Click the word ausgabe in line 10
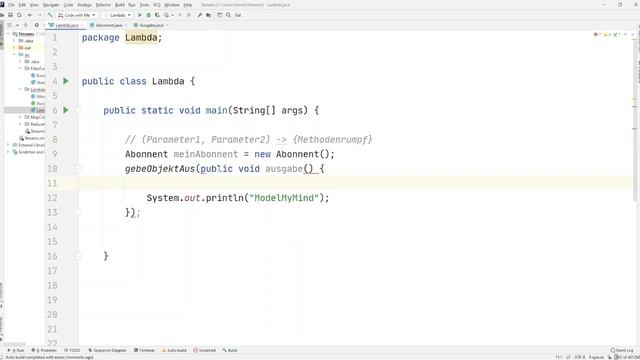Screen dimensions: 640x360 tap(284, 169)
